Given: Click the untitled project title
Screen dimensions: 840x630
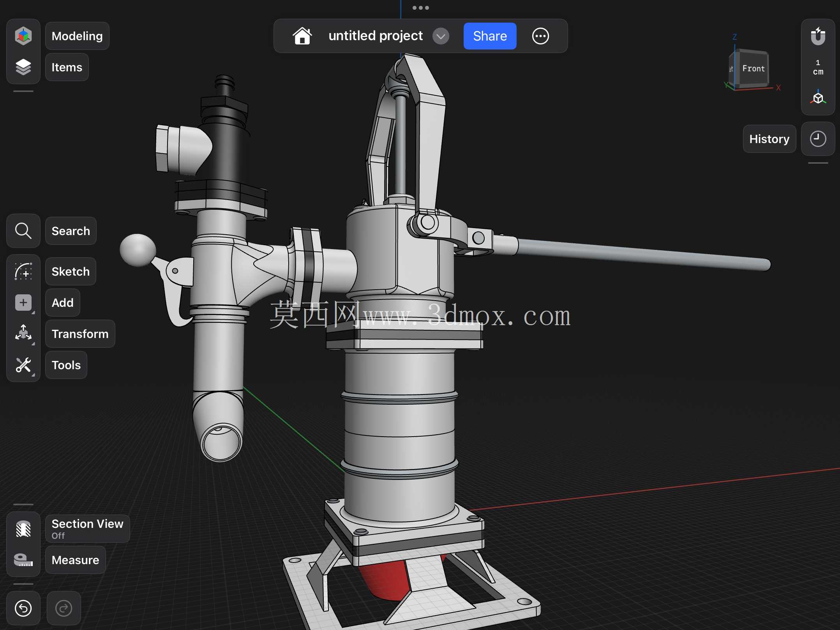Looking at the screenshot, I should (375, 36).
